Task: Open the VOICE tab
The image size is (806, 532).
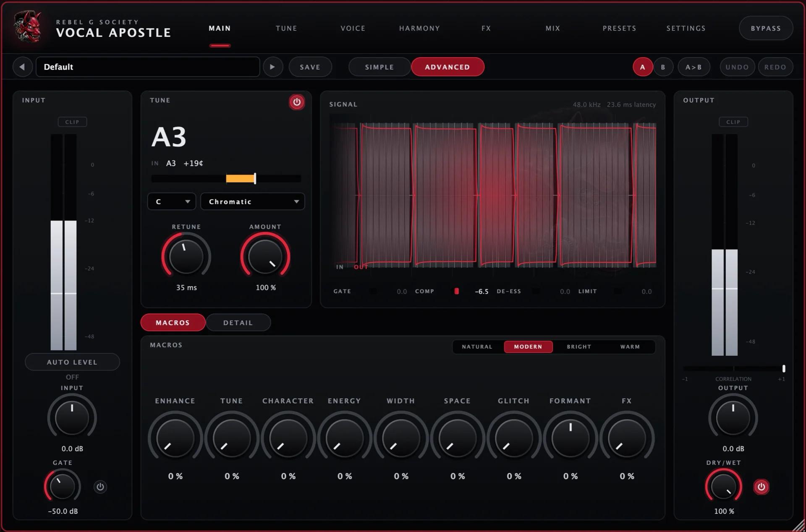Action: pos(353,29)
